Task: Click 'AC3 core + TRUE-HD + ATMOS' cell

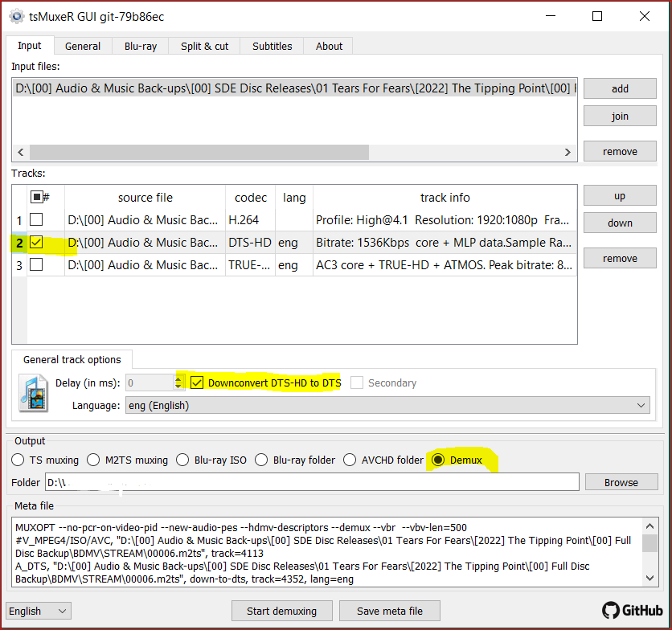Action: click(445, 265)
